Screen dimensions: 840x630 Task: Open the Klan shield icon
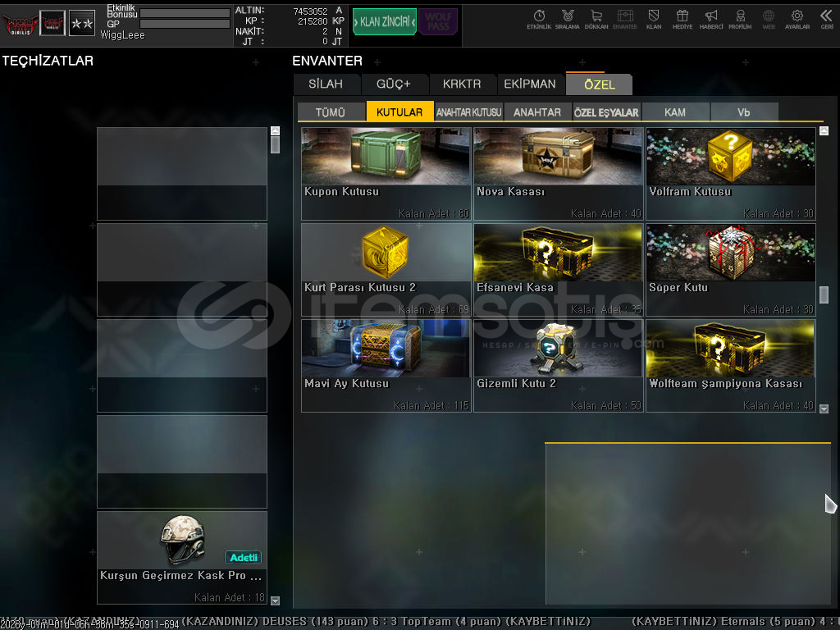(654, 20)
